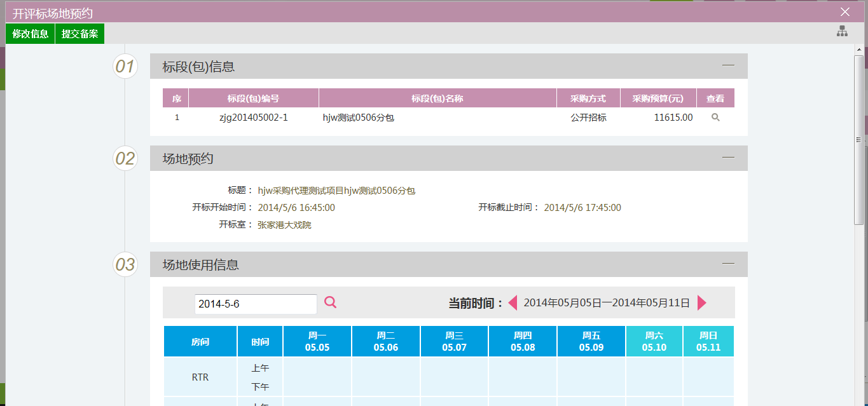Collapse the 标段(包)信息 section
Screen dimensions: 868x406
[x=728, y=65]
